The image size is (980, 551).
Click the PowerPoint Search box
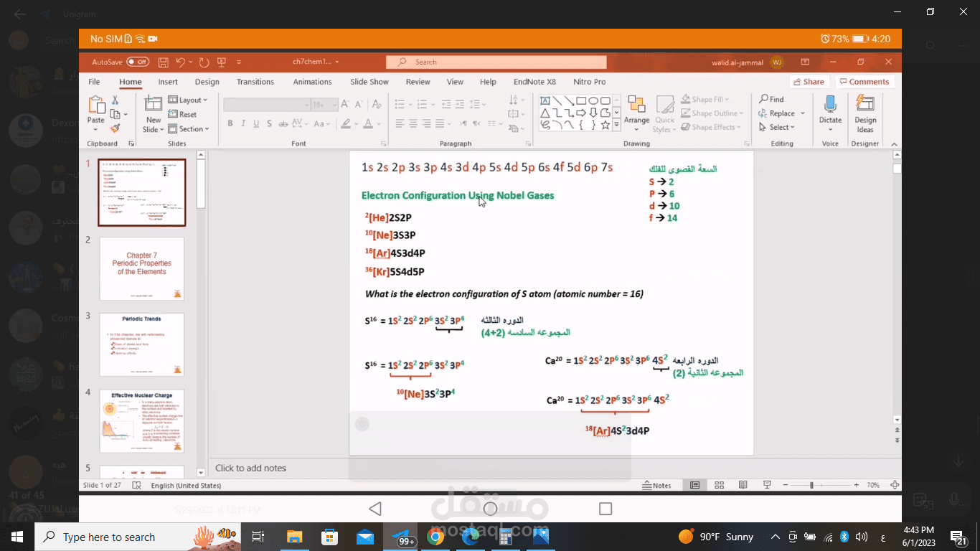(x=496, y=62)
